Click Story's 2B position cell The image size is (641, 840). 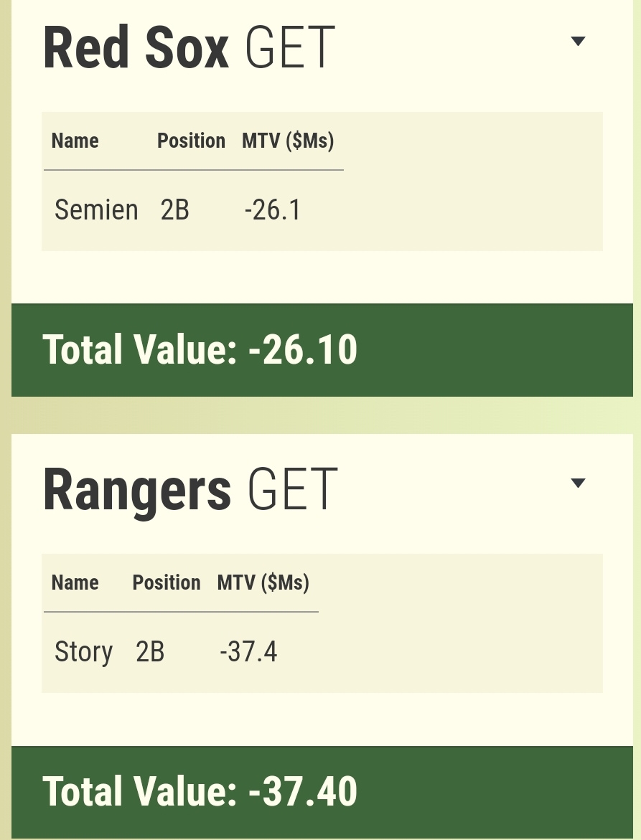pos(150,652)
